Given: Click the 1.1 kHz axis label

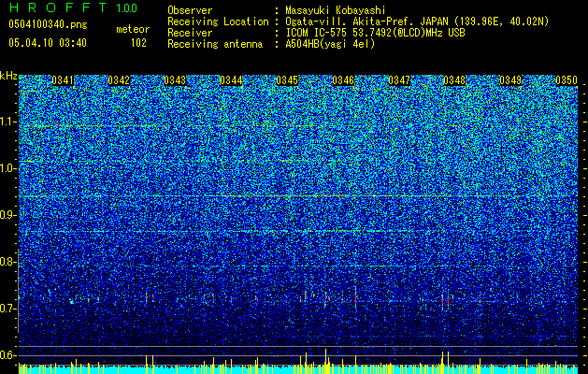Looking at the screenshot, I should (x=7, y=122).
